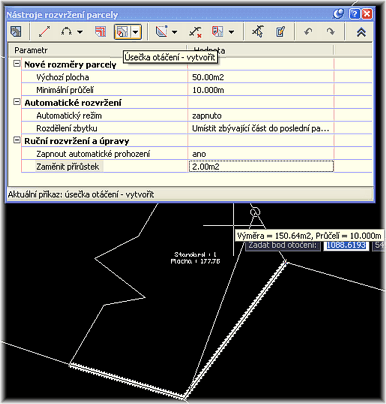Collapse the Nové rozměry parcely section
Image resolution: width=386 pixels, height=404 pixels.
17,63
